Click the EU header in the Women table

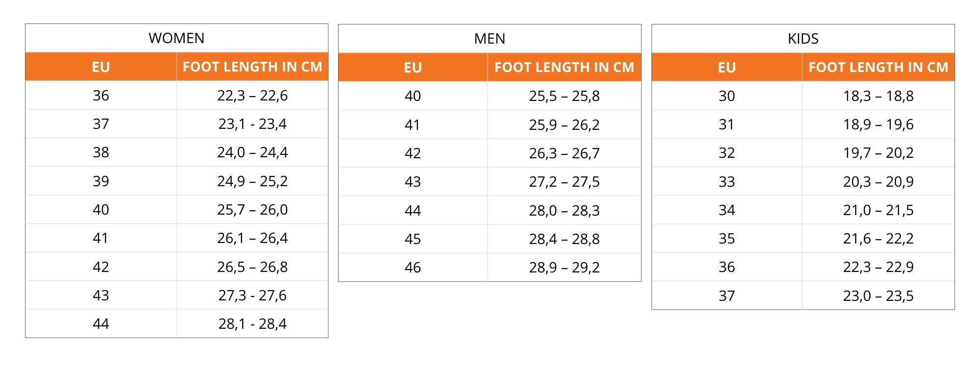(x=101, y=67)
